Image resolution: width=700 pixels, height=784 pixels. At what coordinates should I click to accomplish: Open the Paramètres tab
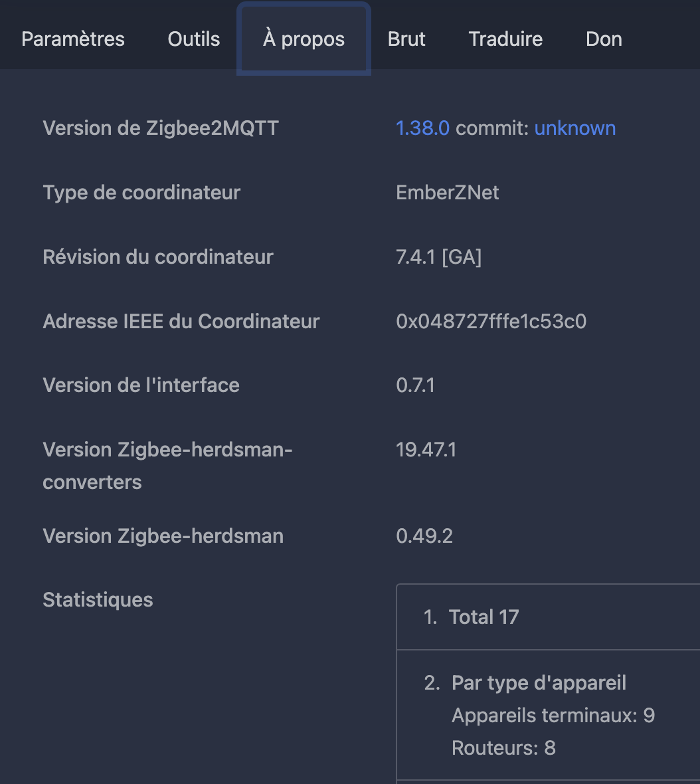73,39
